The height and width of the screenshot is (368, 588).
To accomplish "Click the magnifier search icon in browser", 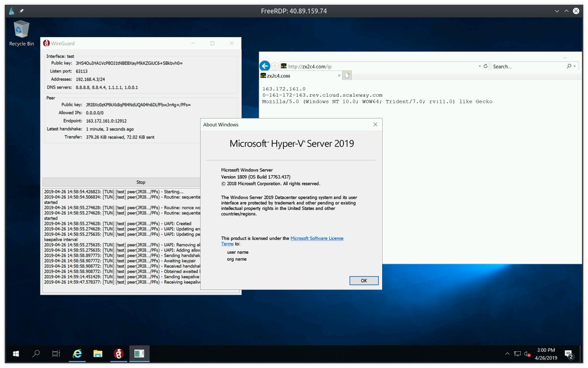I will click(x=569, y=66).
